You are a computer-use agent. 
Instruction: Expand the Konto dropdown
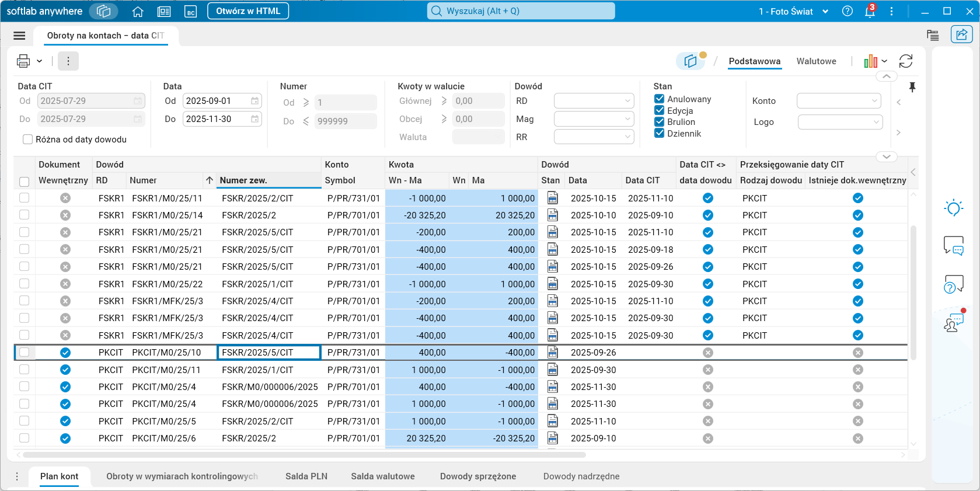tap(838, 101)
